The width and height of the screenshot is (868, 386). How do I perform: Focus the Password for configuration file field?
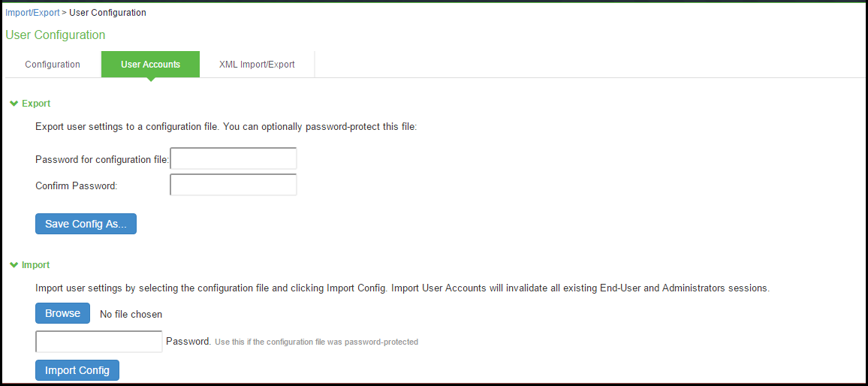click(x=234, y=158)
